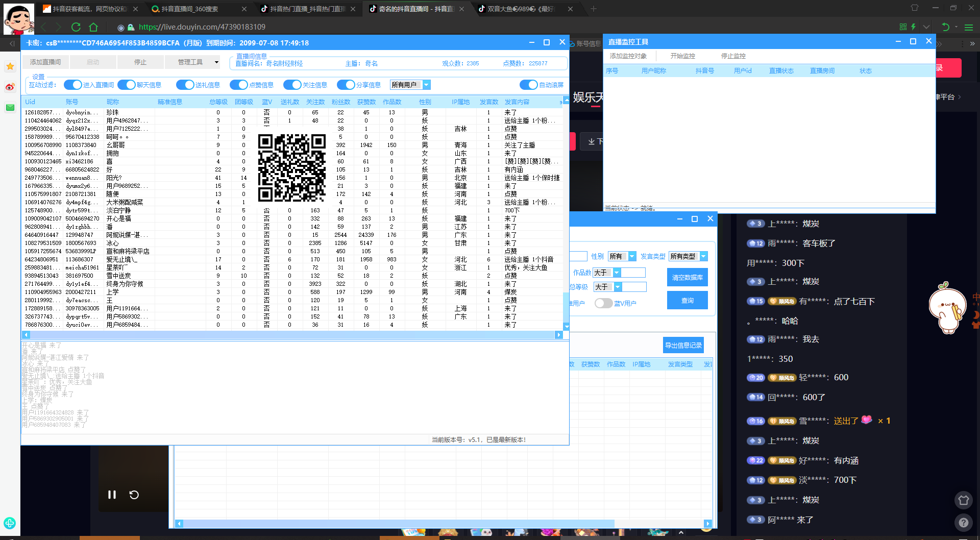
Task: Switch to 抖音获客截流 browser tab
Action: (89, 9)
